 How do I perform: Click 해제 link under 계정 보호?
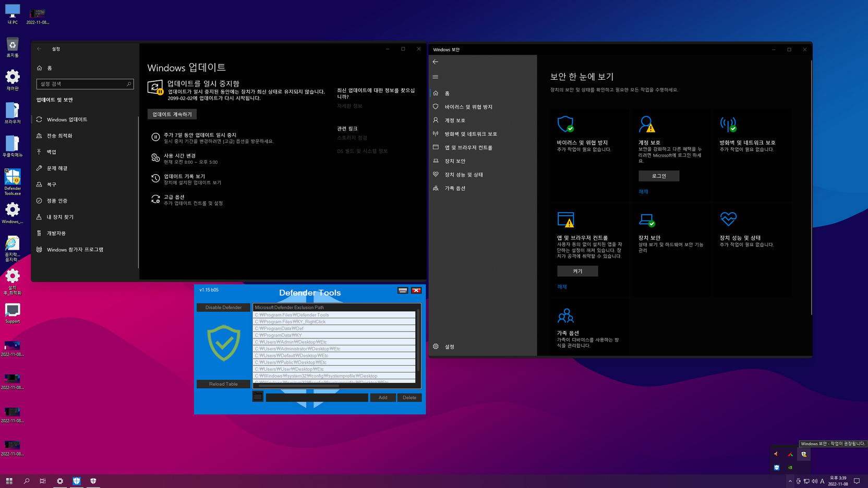643,191
